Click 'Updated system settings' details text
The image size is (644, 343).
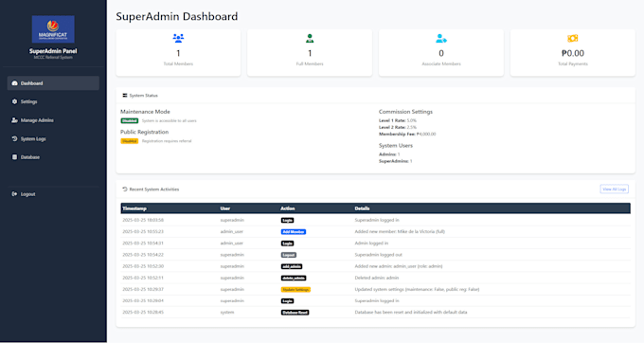click(x=417, y=289)
